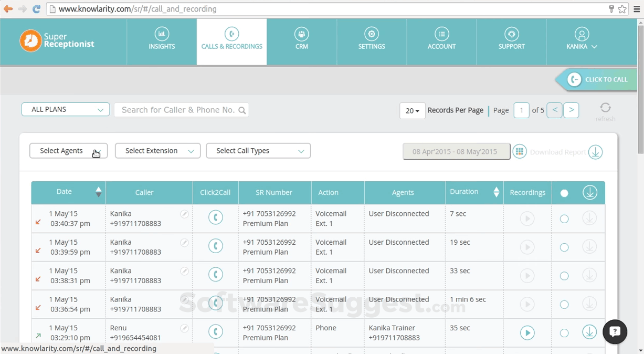Open the help chat bubble icon
The image size is (644, 354).
[x=615, y=332]
